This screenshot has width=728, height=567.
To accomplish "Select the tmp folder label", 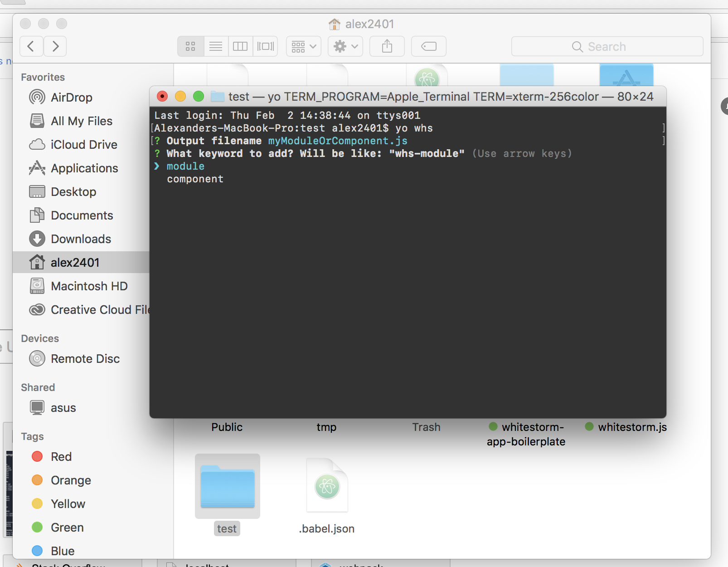I will pyautogui.click(x=327, y=427).
